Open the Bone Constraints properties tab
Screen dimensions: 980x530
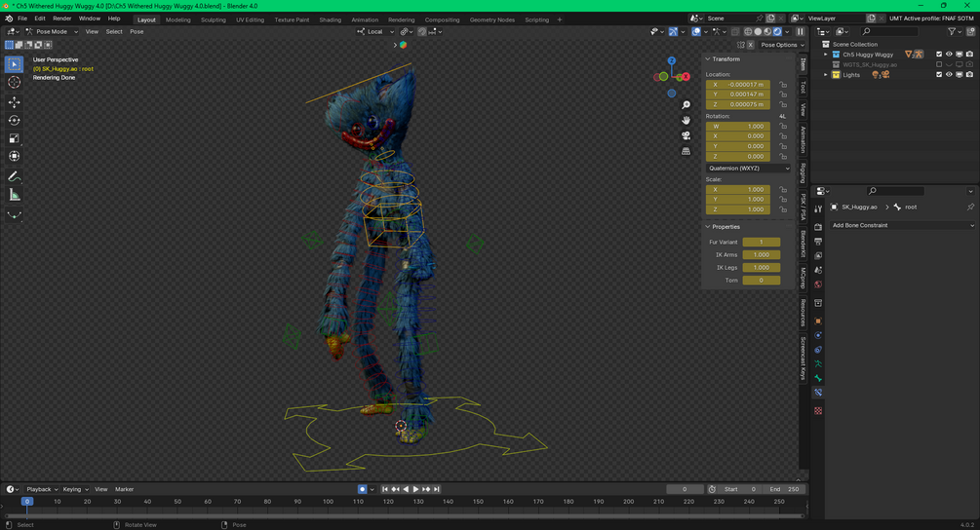click(818, 393)
